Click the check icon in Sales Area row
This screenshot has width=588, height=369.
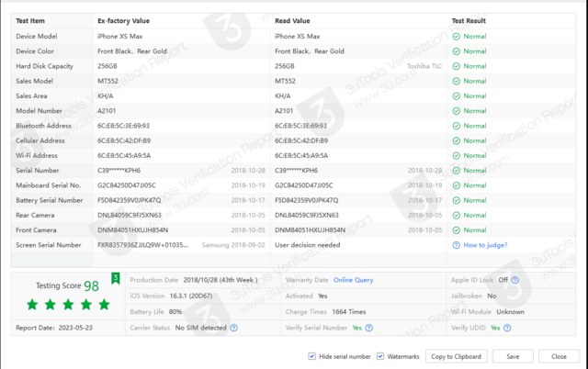tap(456, 96)
